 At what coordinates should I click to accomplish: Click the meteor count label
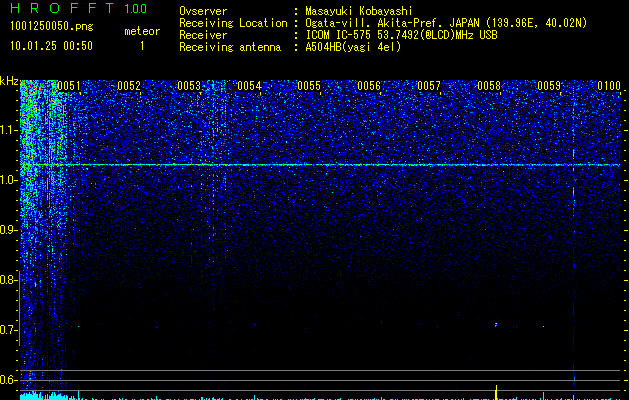tap(142, 31)
